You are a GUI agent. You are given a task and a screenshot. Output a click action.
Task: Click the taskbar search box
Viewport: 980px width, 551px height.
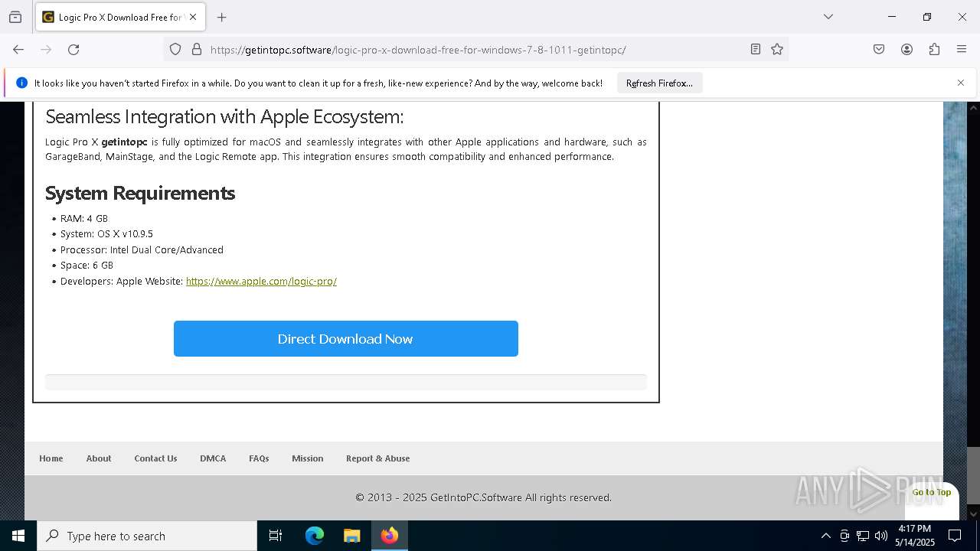147,536
